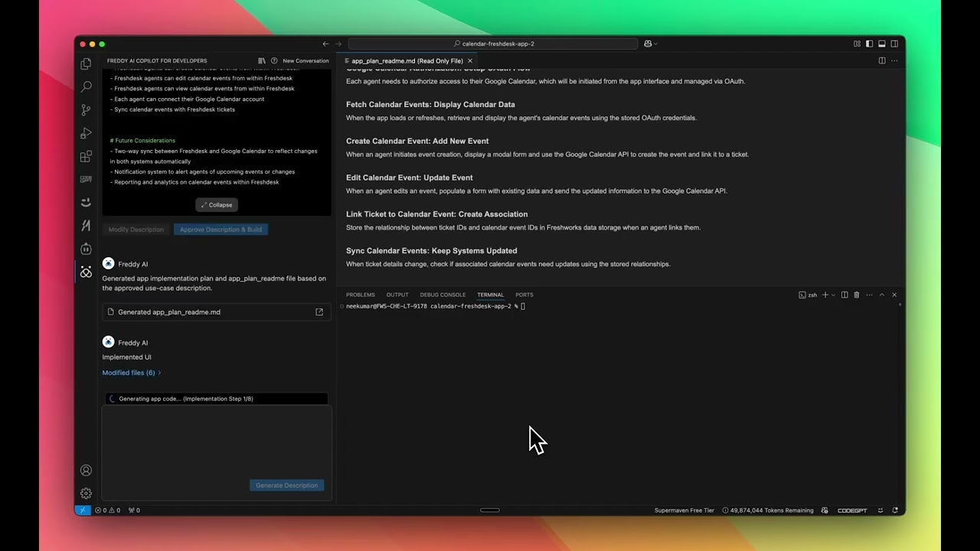The image size is (980, 551).
Task: Open editor More Actions ellipsis
Action: 894,60
